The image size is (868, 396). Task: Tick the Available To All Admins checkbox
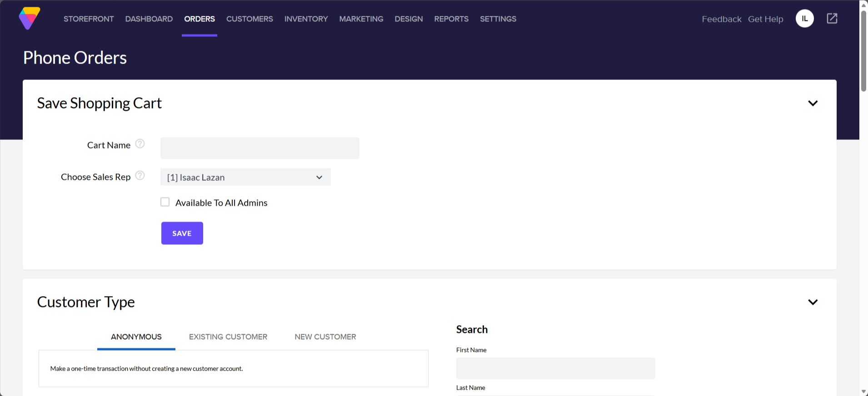(165, 202)
